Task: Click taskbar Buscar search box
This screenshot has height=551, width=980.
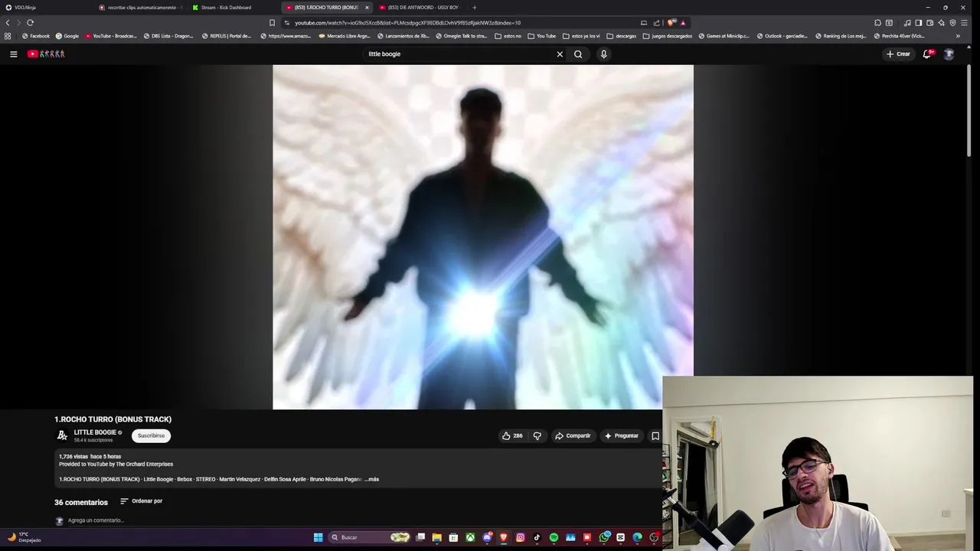Action: point(370,537)
